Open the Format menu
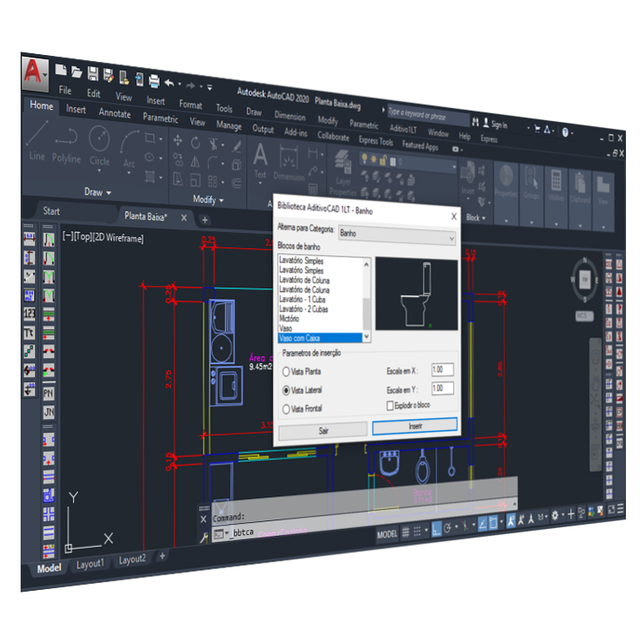The height and width of the screenshot is (644, 644). (191, 104)
